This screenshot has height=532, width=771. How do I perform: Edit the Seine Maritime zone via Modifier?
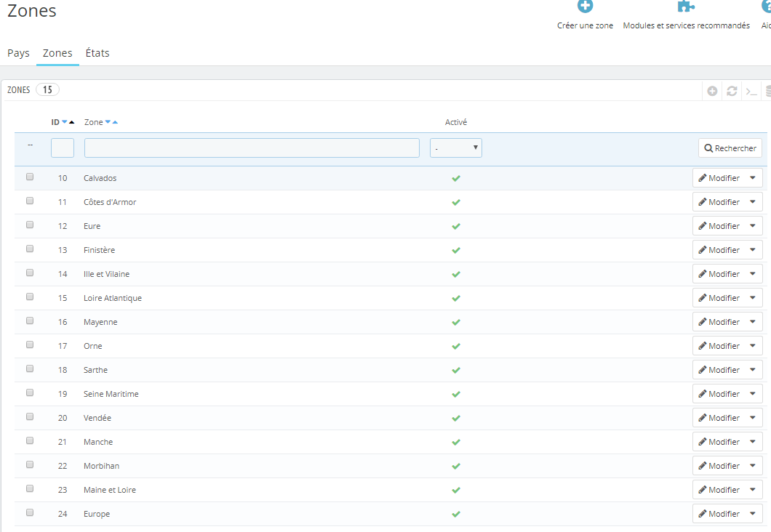tap(719, 394)
